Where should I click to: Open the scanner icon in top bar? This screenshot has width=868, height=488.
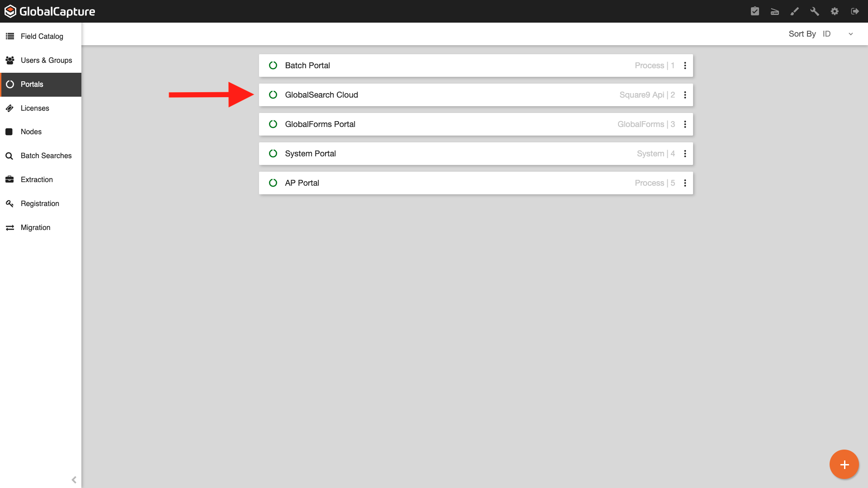click(774, 11)
